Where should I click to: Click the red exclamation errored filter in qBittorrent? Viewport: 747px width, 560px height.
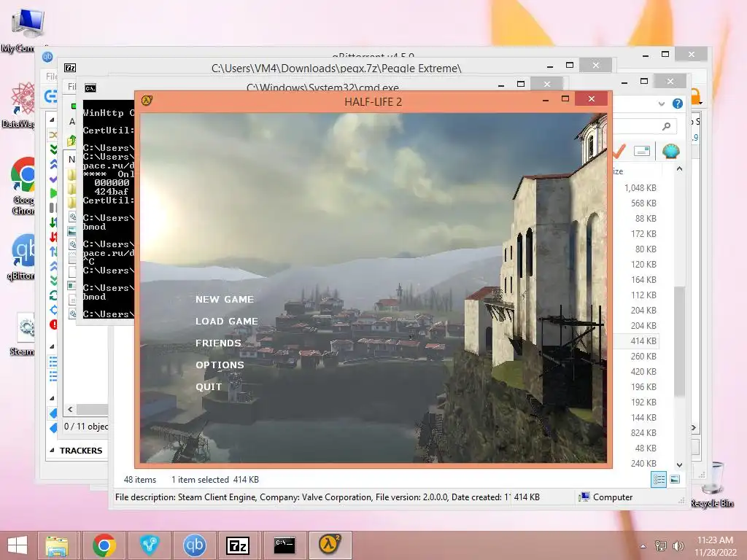tap(53, 324)
